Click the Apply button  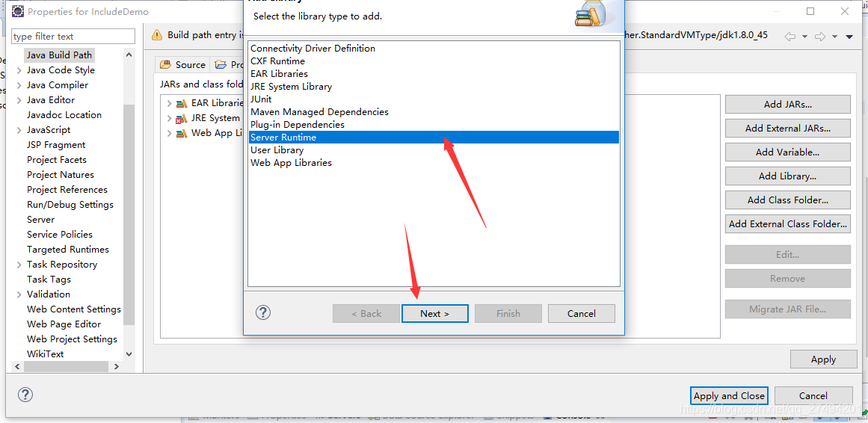pyautogui.click(x=823, y=359)
